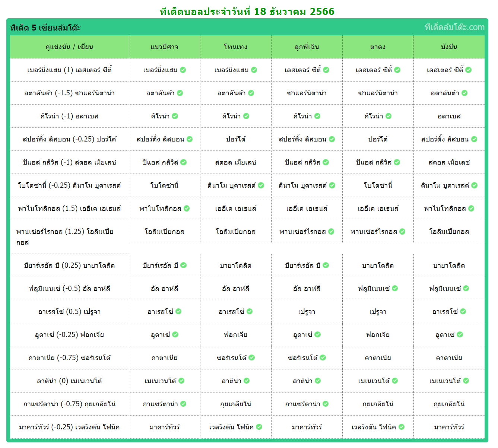
Task: Select match สปอร์ติ้ง ลิสบอน (-0.25) ปอร์โต้
Action: [69, 139]
